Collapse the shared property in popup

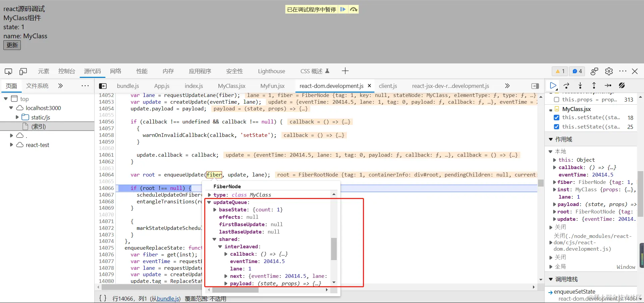(x=214, y=239)
